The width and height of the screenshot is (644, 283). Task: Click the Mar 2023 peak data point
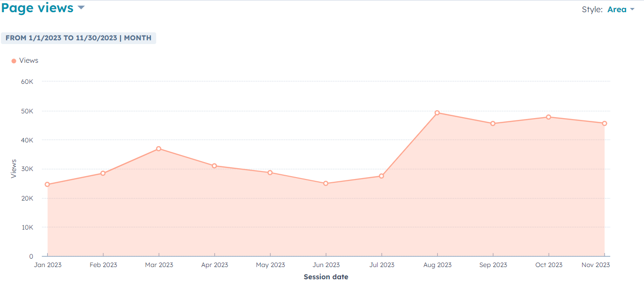(x=159, y=149)
